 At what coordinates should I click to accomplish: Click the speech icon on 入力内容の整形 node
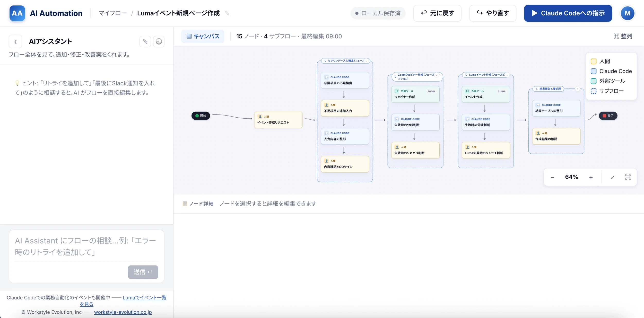pos(327,133)
